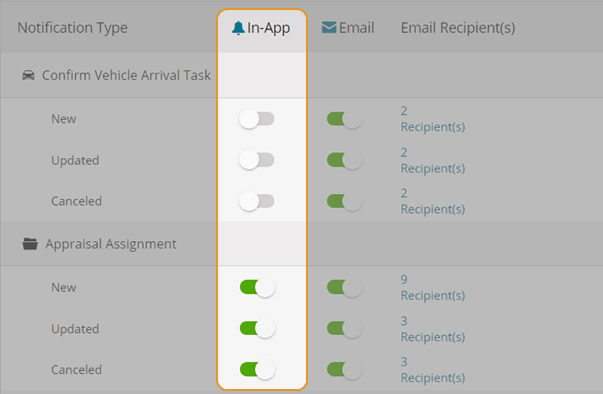603x394 pixels.
Task: Select the Email Recipient(s) column header
Action: point(458,28)
